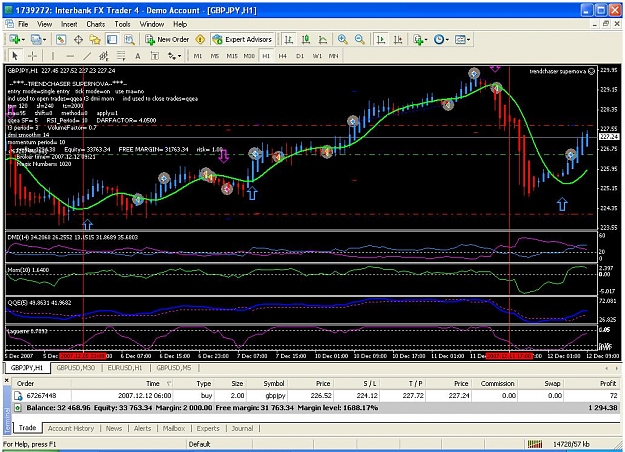Toggle chart auto scroll
Viewport: 625px width, 452px height.
click(x=381, y=39)
